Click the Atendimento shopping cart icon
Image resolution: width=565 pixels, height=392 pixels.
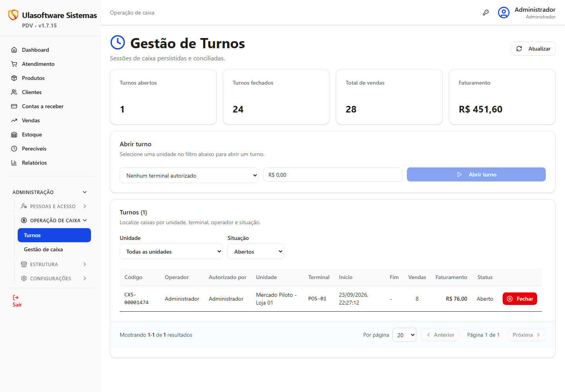[14, 64]
